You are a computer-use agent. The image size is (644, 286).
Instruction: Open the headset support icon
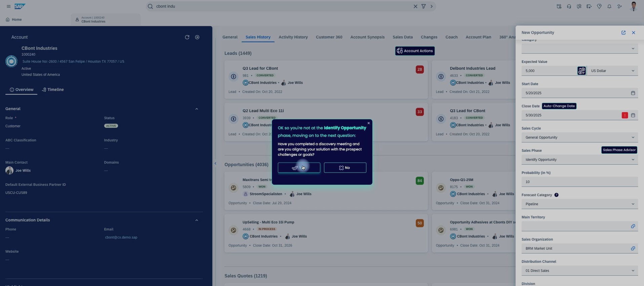click(x=569, y=6)
